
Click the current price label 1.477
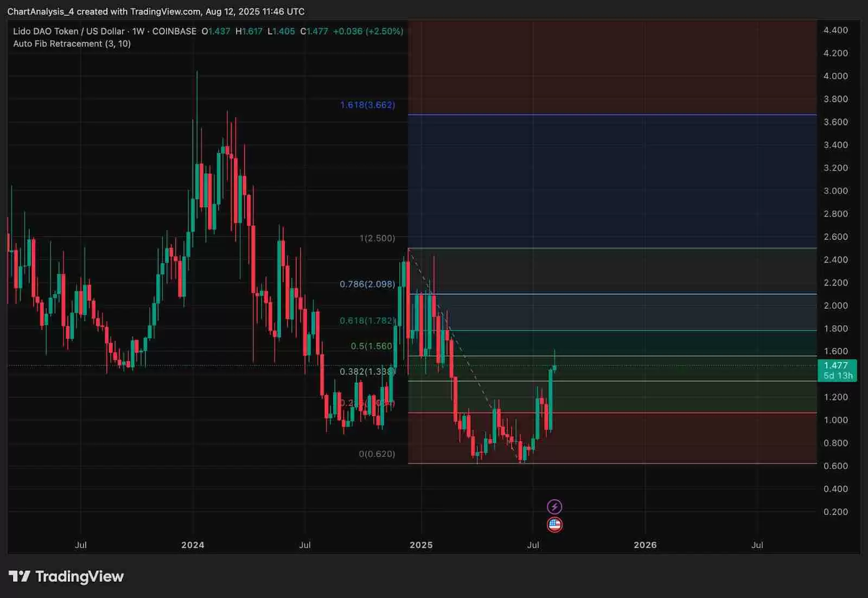point(835,366)
